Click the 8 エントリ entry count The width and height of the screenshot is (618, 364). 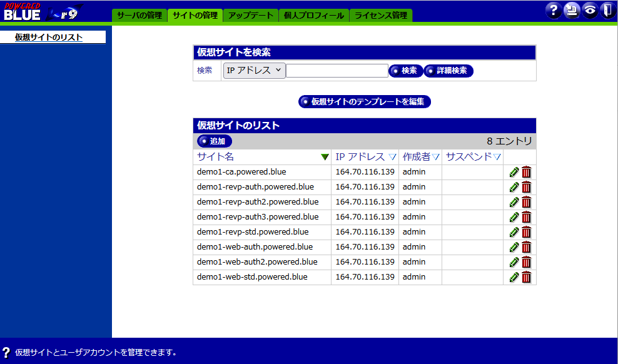click(510, 141)
